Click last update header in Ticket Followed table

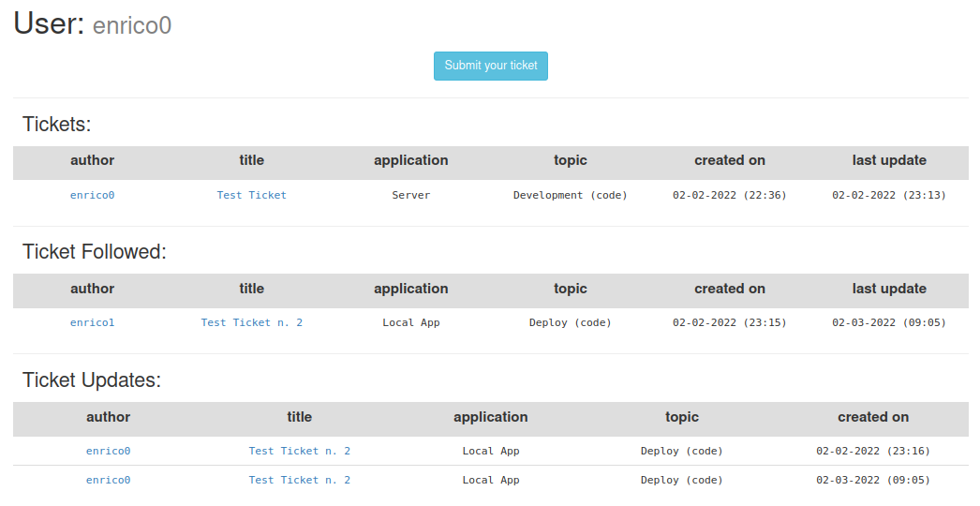point(889,289)
